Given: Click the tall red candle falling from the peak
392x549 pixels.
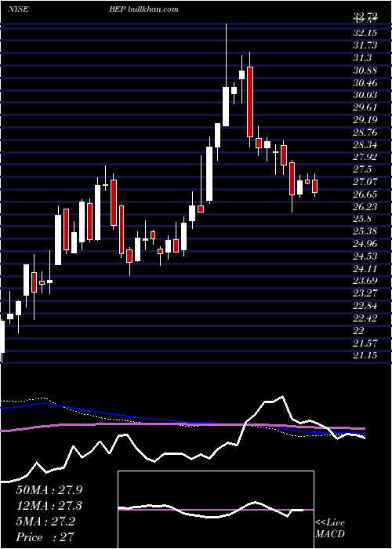Looking at the screenshot, I should pos(250,102).
